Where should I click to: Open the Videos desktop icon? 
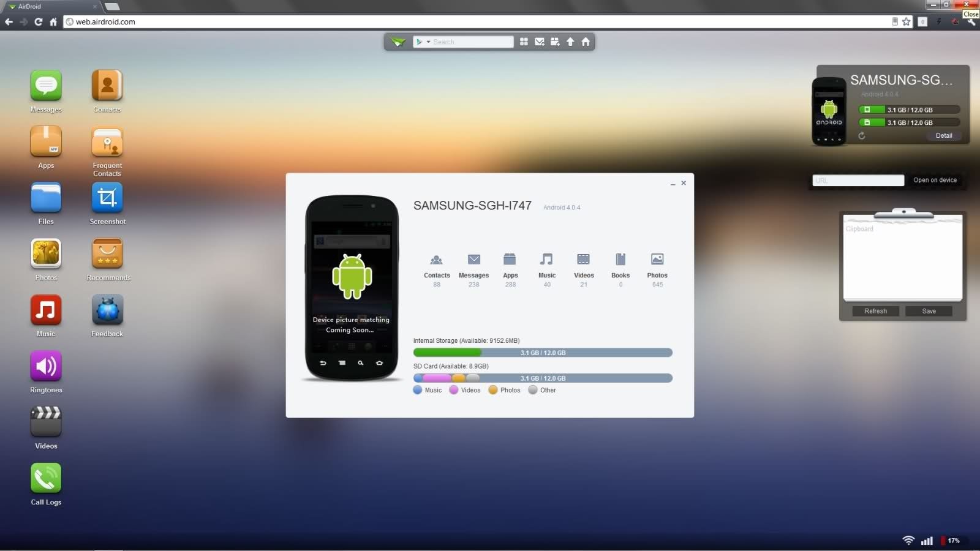click(x=46, y=422)
